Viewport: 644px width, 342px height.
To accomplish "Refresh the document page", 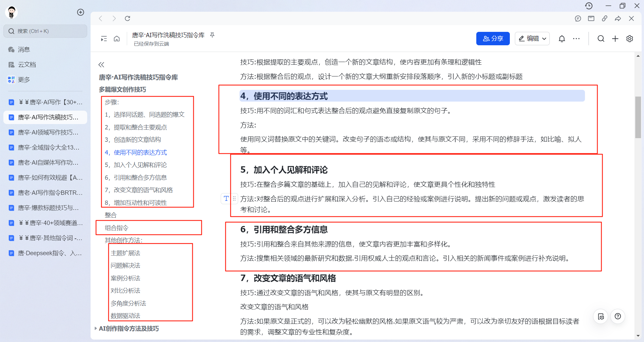I will point(127,18).
